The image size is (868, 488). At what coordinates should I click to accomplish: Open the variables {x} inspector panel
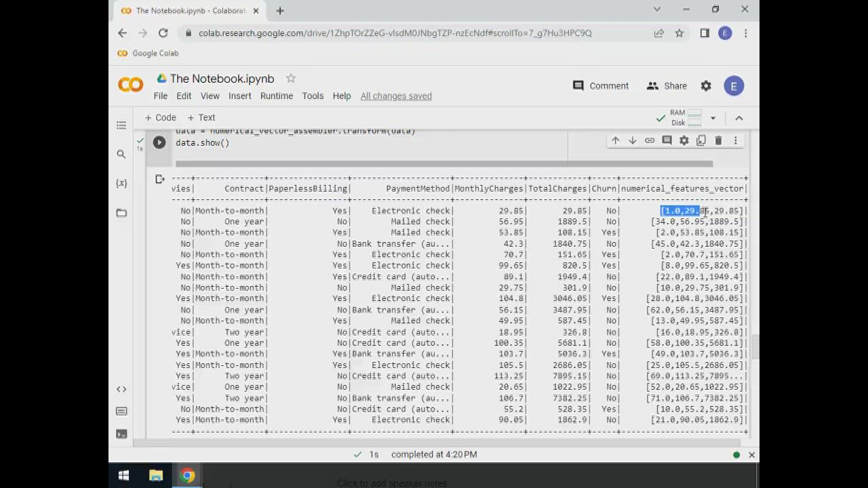pyautogui.click(x=121, y=184)
